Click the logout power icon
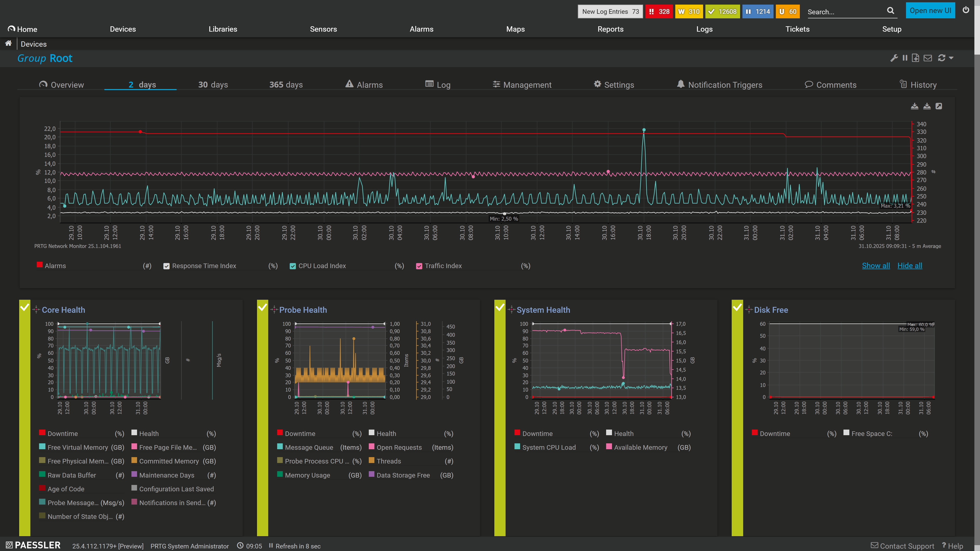 point(966,10)
